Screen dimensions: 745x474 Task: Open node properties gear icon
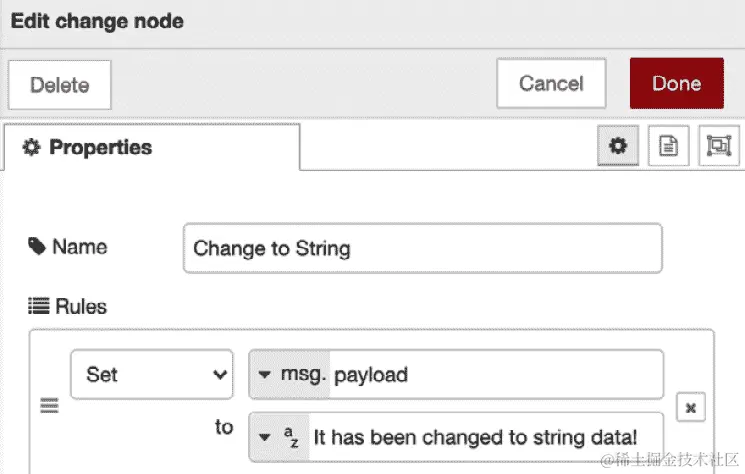point(618,146)
